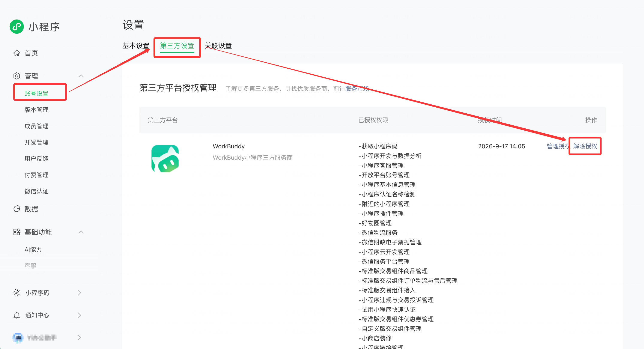Open 成员管理 in the sidebar
Viewport: 644px width, 349px height.
tap(36, 126)
